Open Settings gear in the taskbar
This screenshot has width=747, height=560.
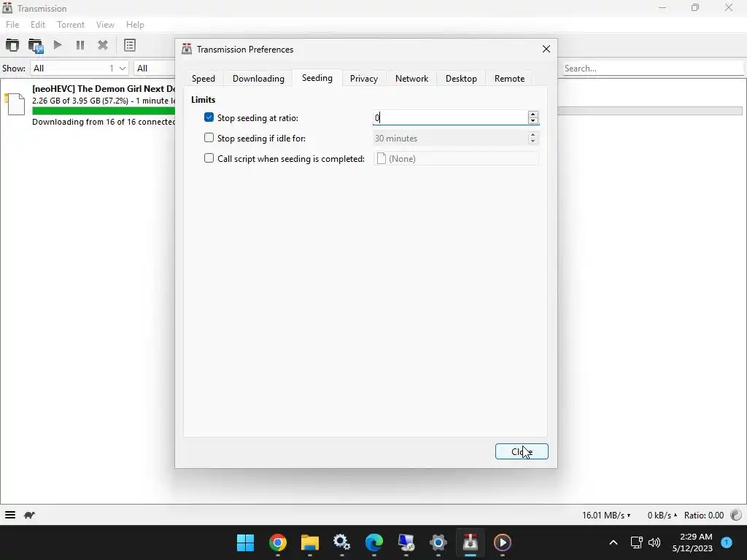point(438,542)
